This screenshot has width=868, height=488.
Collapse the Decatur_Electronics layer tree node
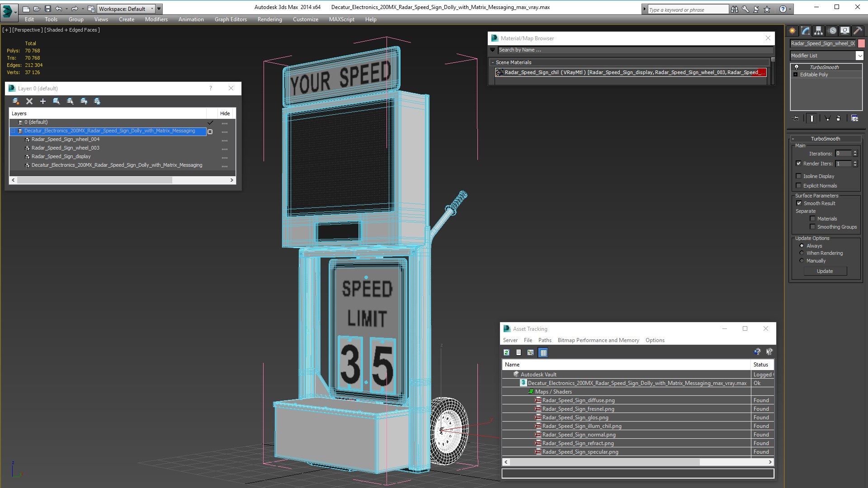pyautogui.click(x=13, y=131)
